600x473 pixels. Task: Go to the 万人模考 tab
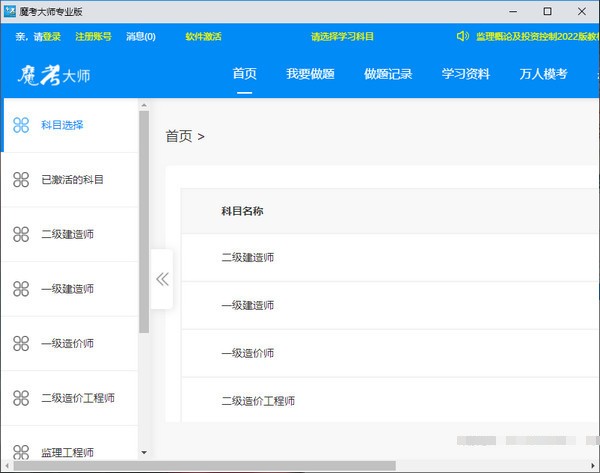pos(543,74)
